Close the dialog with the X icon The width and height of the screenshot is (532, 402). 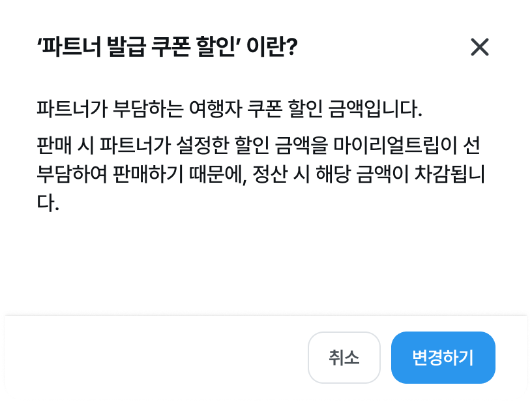coord(479,47)
